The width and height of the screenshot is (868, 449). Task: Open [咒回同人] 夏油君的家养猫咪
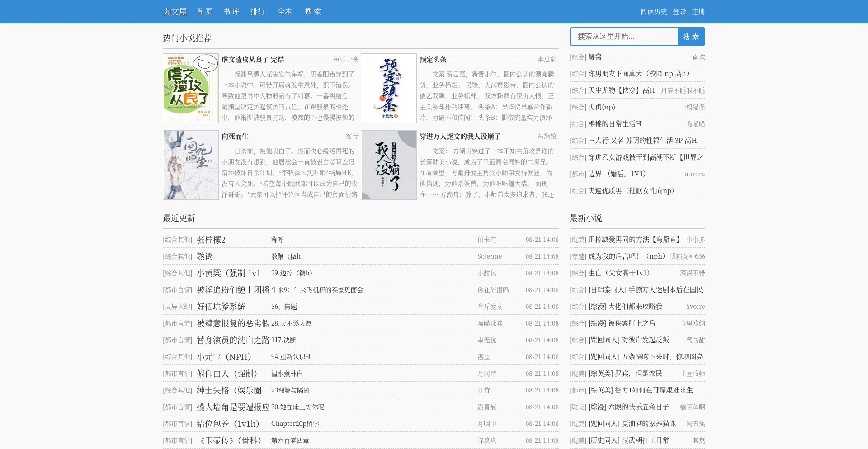tap(632, 424)
